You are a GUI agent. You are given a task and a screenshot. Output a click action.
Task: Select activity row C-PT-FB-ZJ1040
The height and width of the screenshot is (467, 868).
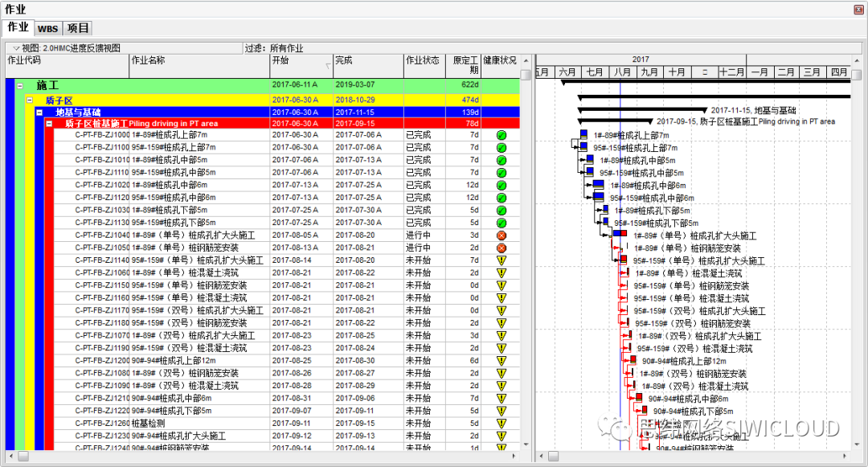coord(287,236)
